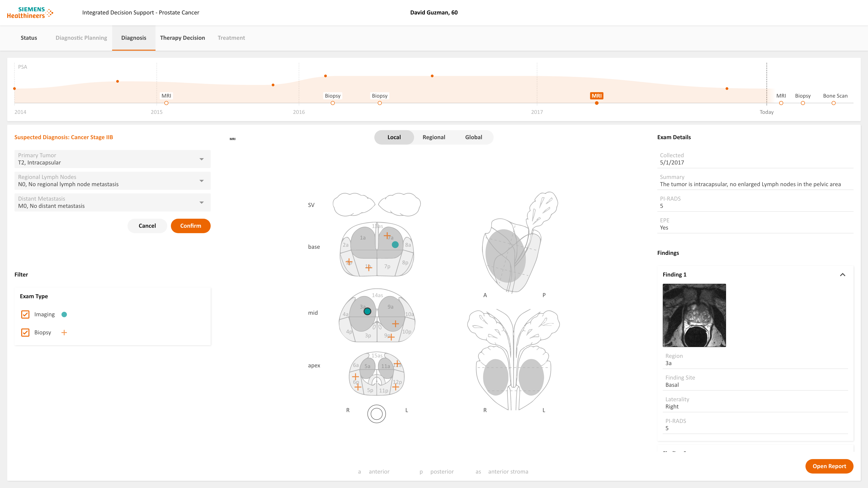Viewport: 868px width, 488px height.
Task: Click the left seminal vesicle shape
Action: coord(399,204)
